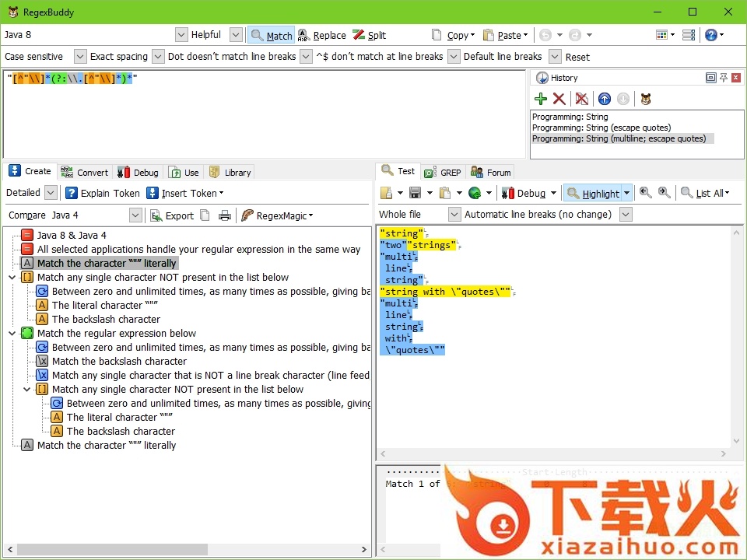Add regex to History with green plus
This screenshot has height=560, width=747.
[540, 99]
